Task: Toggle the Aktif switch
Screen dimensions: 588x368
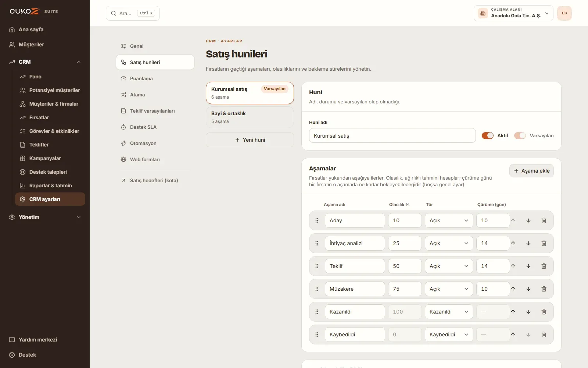Action: [x=488, y=135]
